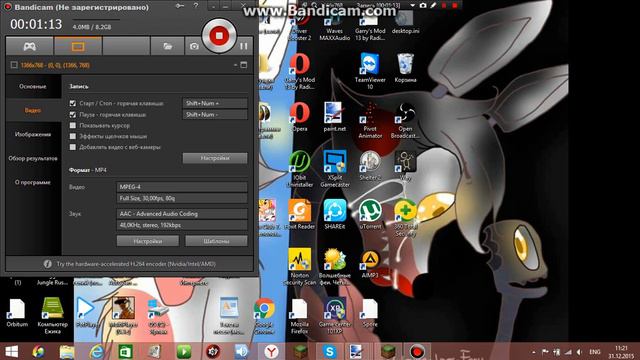This screenshot has width=640, height=360.
Task: Click the H.264 encoder hint link
Action: (x=136, y=264)
